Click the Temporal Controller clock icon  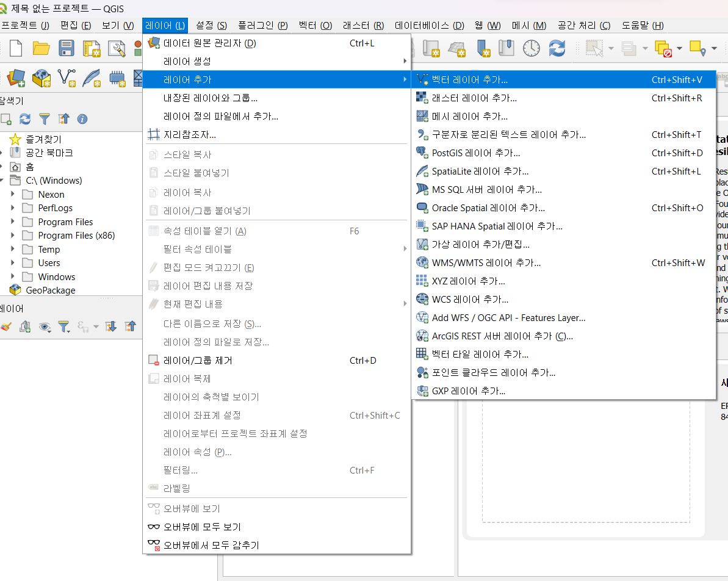pyautogui.click(x=531, y=48)
